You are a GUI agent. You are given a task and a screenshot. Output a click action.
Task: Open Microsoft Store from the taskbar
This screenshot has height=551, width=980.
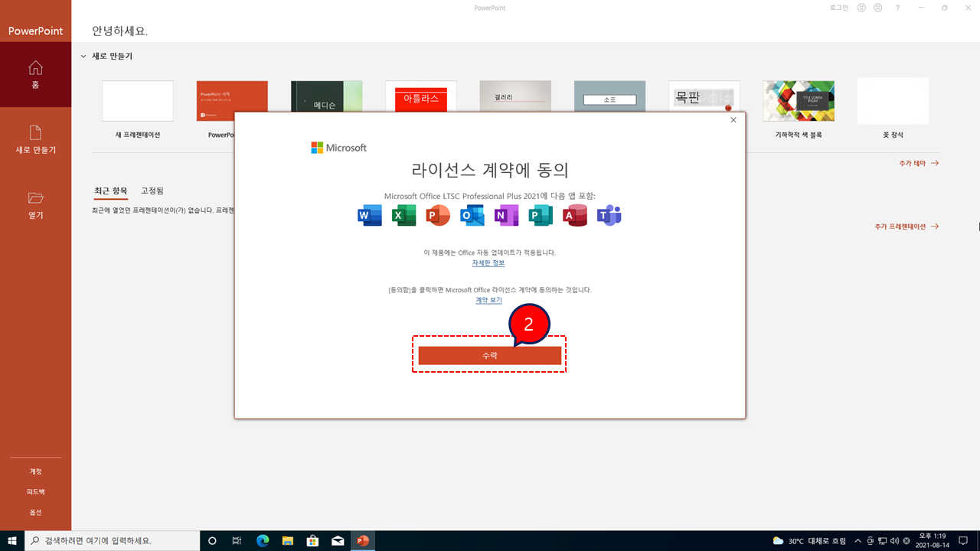pos(312,540)
